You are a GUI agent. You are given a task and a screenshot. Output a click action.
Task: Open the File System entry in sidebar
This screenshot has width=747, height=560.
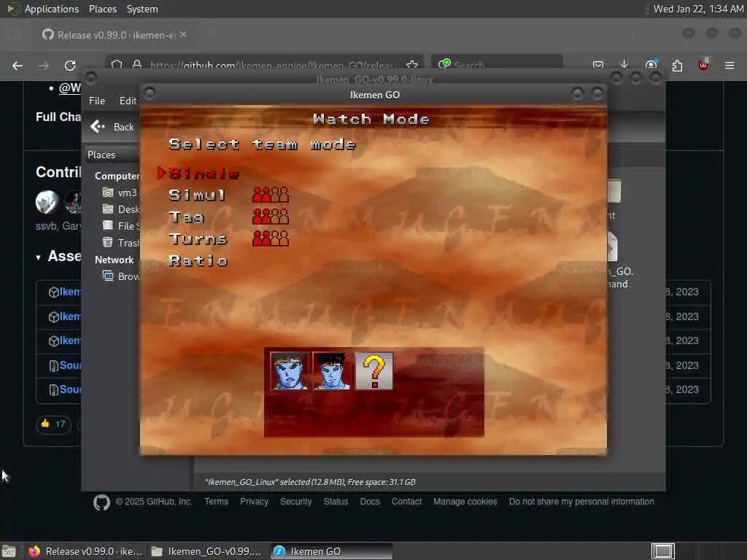[121, 226]
